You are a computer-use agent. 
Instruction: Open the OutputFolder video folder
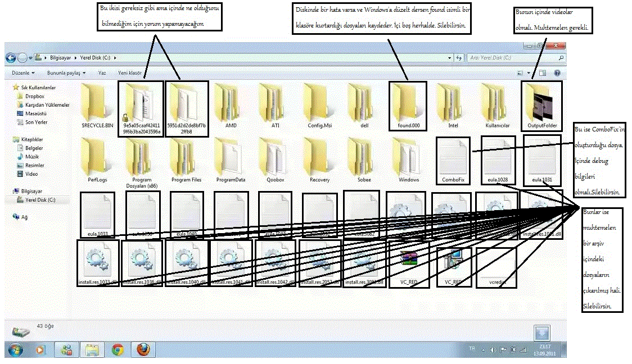[x=541, y=104]
